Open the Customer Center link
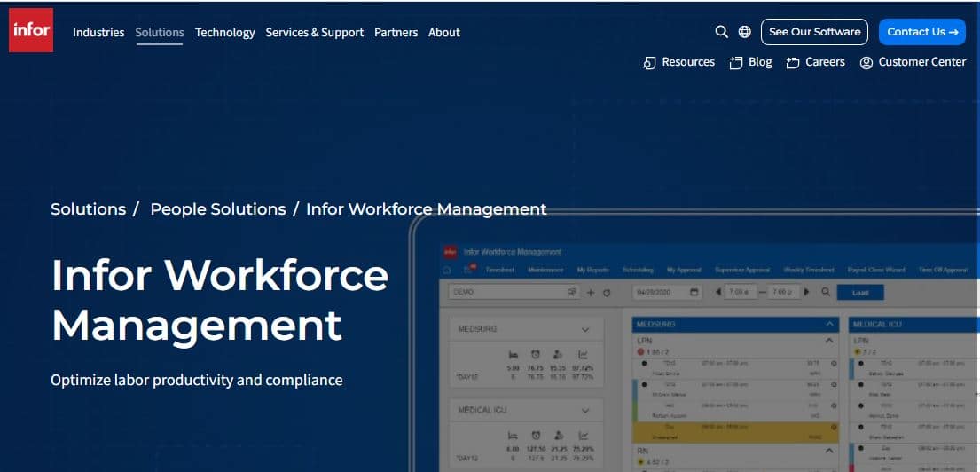980x472 pixels. (x=913, y=62)
